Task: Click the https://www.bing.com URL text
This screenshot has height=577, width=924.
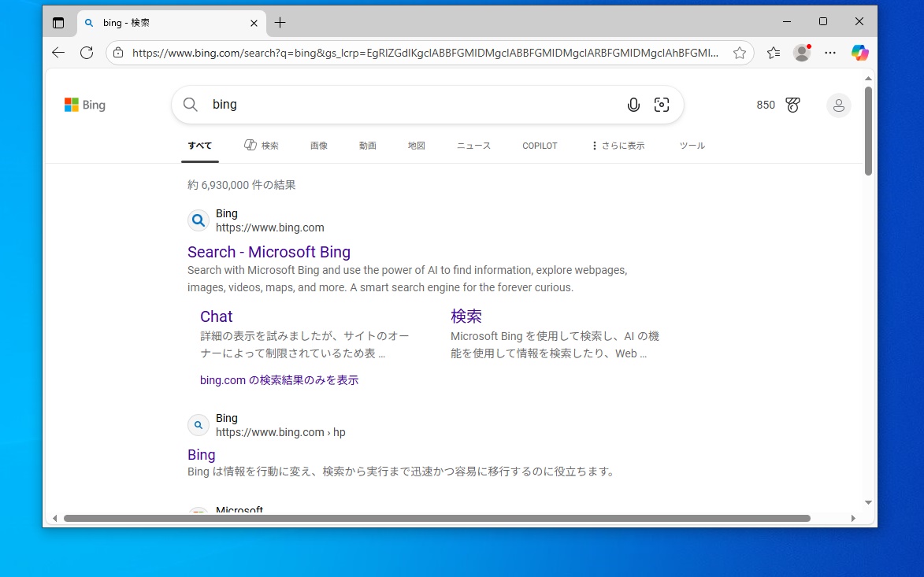Action: pyautogui.click(x=270, y=227)
